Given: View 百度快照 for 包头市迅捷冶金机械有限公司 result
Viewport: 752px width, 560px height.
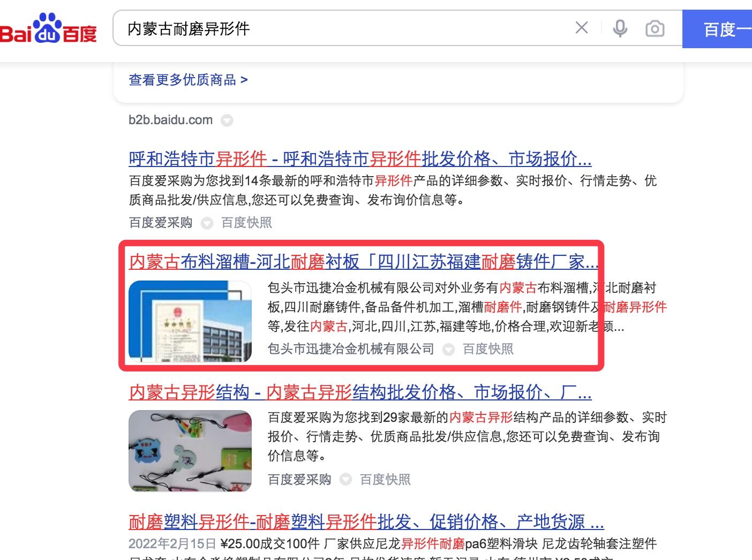Looking at the screenshot, I should click(x=488, y=349).
